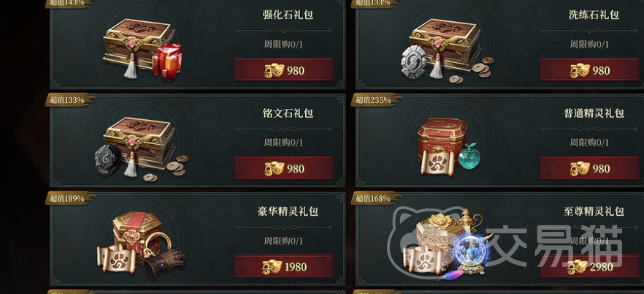Buy 强化石礼包 for 980 gold ingots
Image resolution: width=644 pixels, height=294 pixels.
point(284,70)
